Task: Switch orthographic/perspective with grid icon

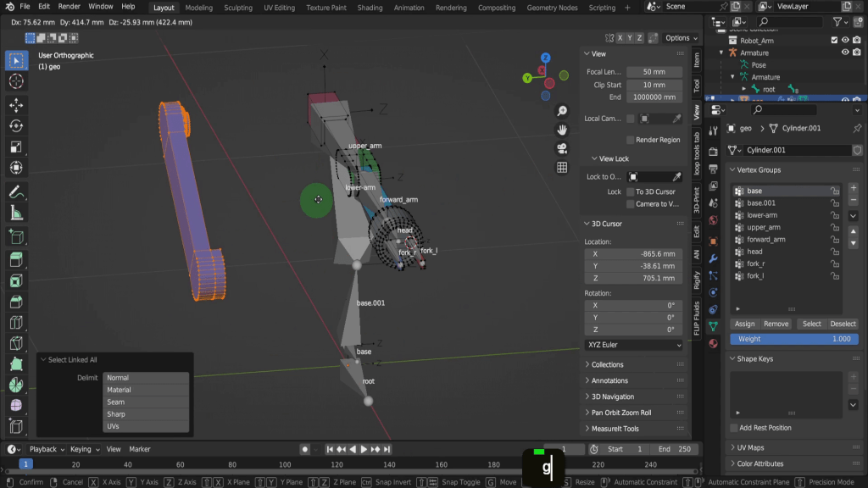Action: pyautogui.click(x=562, y=168)
